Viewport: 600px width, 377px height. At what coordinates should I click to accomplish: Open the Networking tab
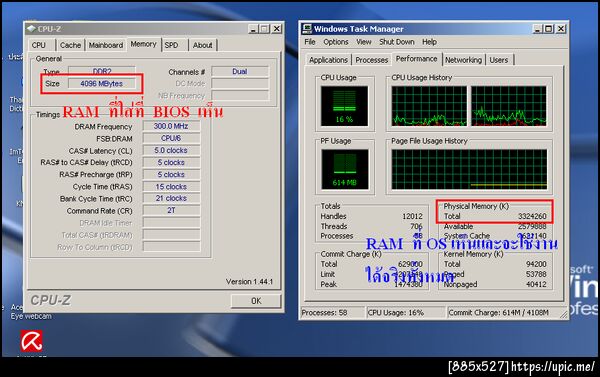[x=463, y=60]
